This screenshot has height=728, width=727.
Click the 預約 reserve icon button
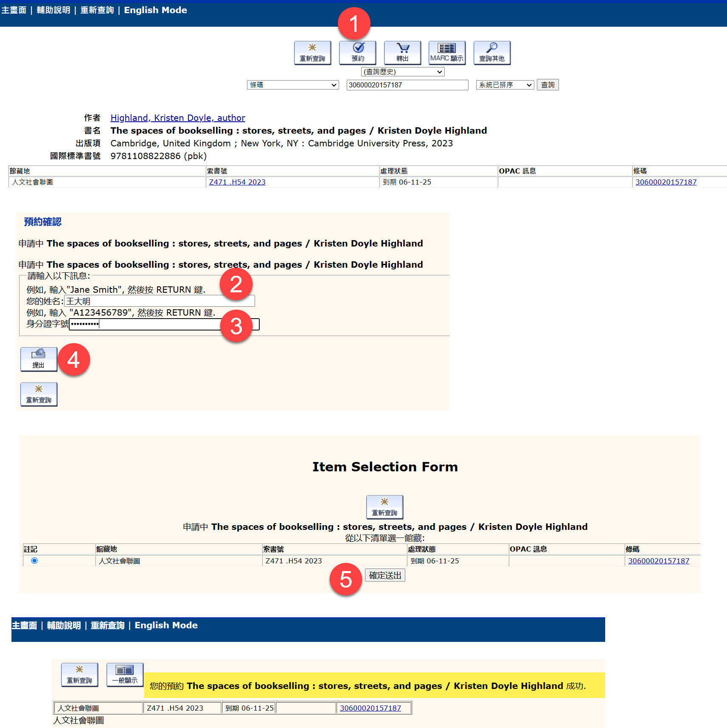pyautogui.click(x=358, y=53)
